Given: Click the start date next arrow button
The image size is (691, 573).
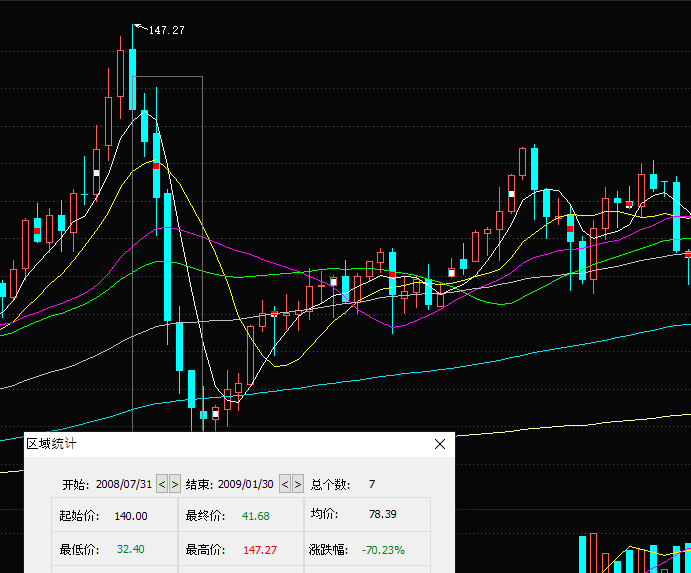Looking at the screenshot, I should [176, 484].
